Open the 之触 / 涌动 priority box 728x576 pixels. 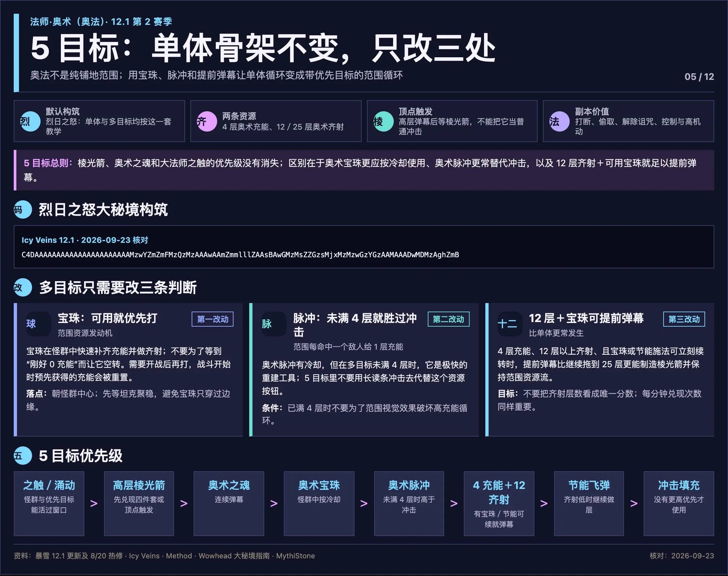(x=49, y=503)
